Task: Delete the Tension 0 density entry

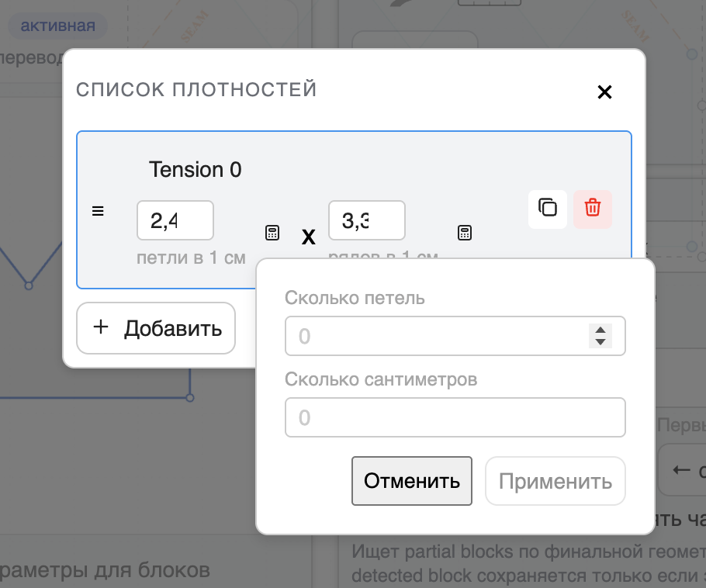Action: 593,209
